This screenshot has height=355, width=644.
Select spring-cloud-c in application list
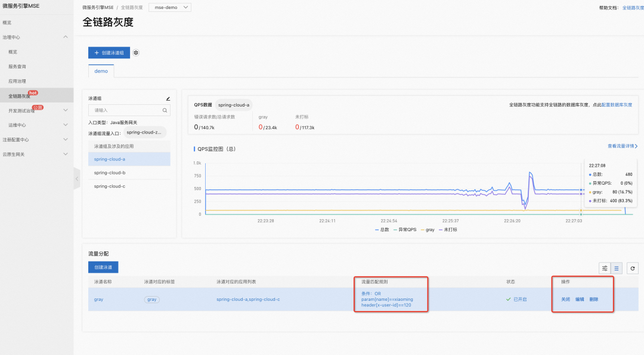tap(129, 186)
